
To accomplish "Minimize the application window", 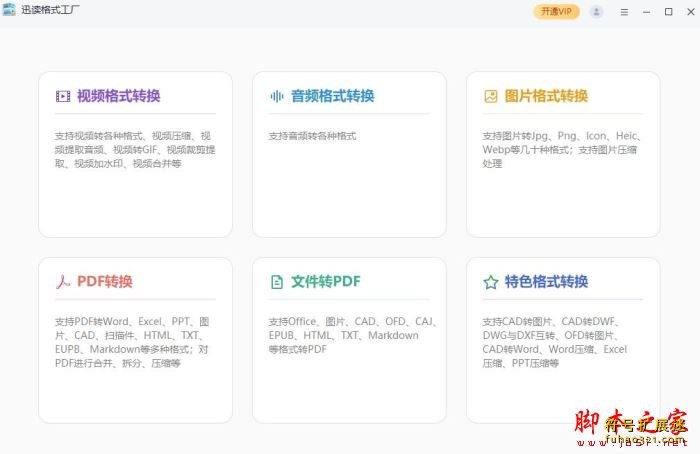I will tap(646, 12).
